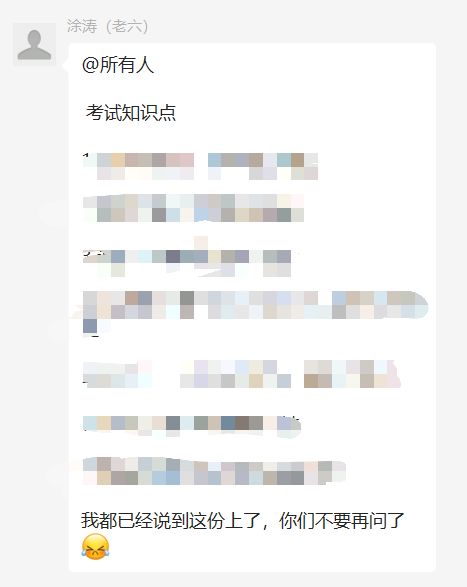Select the blue-starting right segment of first pixelated line
467x587 pixels.
point(263,166)
